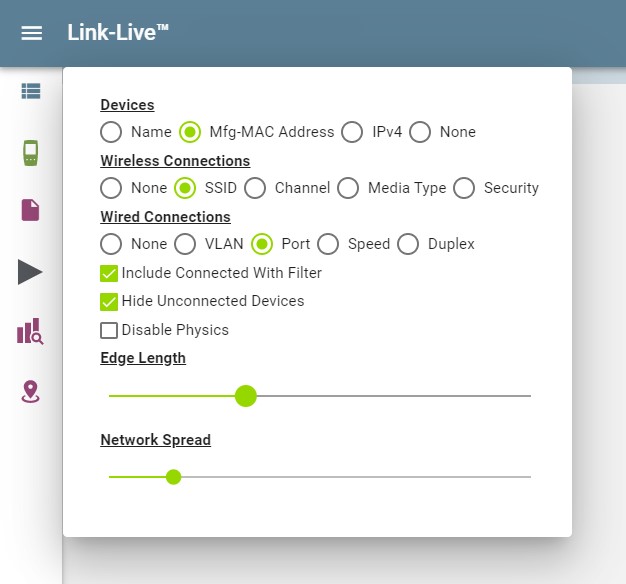The image size is (626, 584).
Task: Click the Link-Live logo title
Action: point(118,32)
